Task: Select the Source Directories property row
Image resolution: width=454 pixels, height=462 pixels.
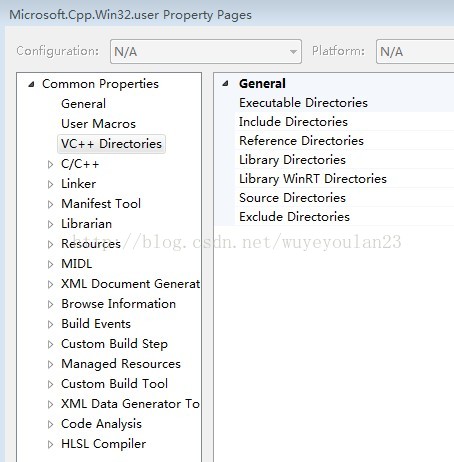Action: pyautogui.click(x=344, y=198)
